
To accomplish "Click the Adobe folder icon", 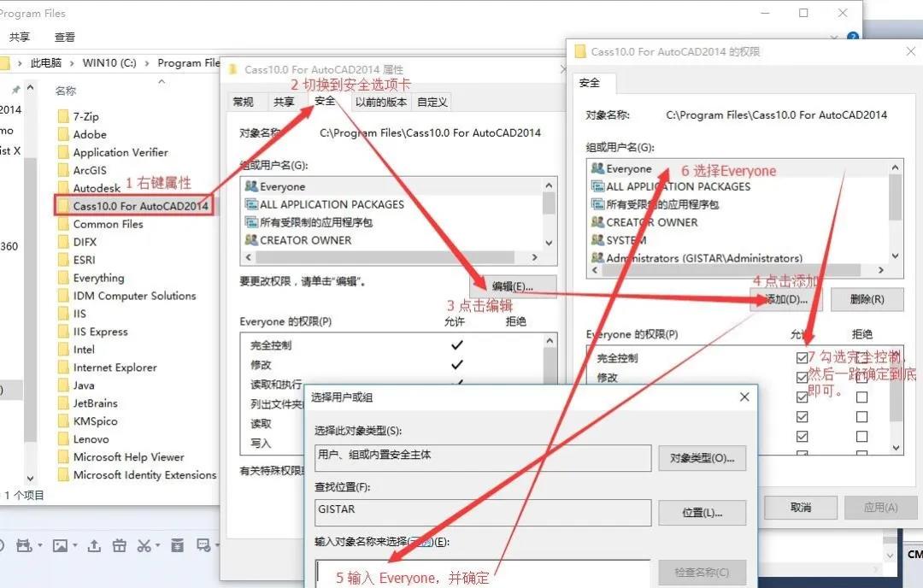I will pos(63,134).
